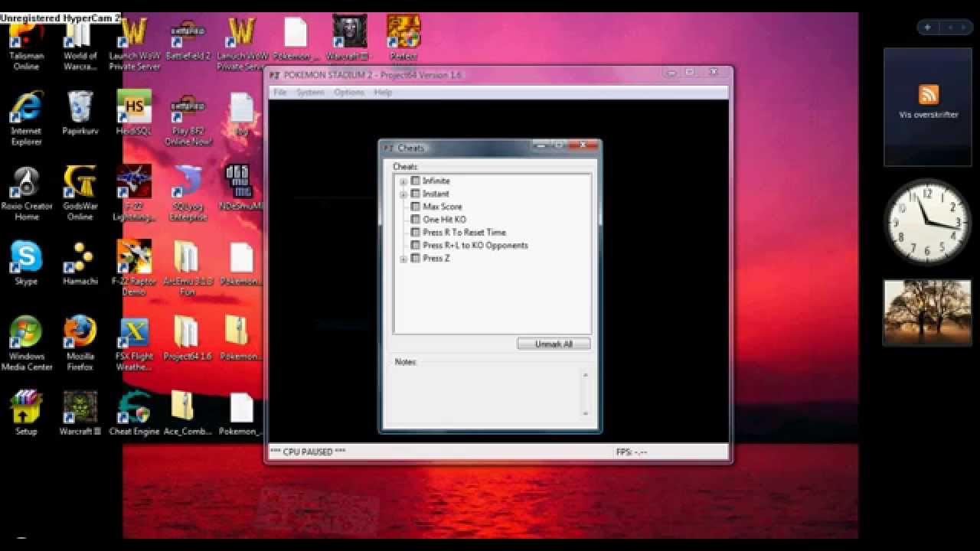Check Press R+L to KO Opponents box

pos(416,245)
